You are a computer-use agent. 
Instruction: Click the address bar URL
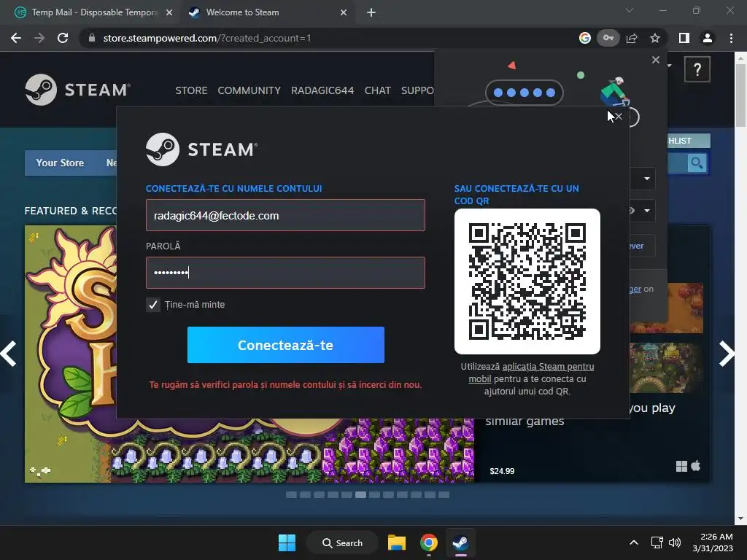[x=207, y=38]
